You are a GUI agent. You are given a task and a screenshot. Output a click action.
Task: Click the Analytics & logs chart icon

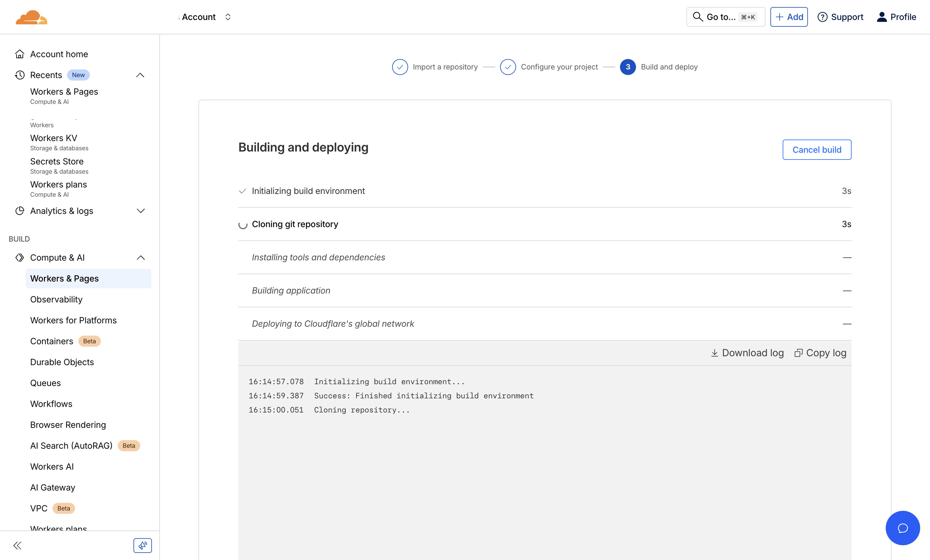pyautogui.click(x=20, y=211)
